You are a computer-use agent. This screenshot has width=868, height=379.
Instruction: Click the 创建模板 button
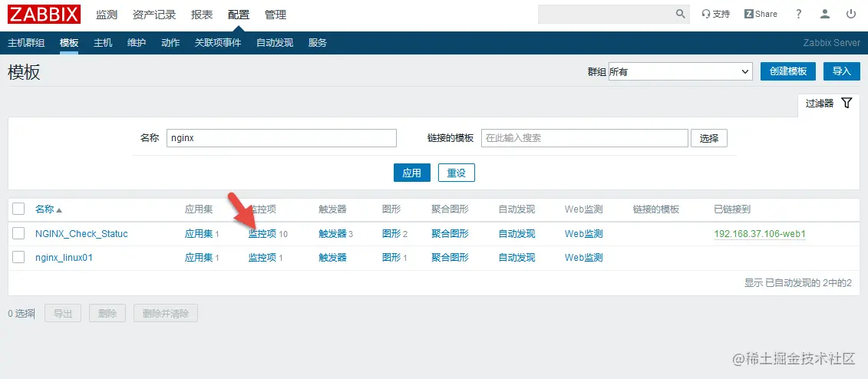pyautogui.click(x=788, y=71)
